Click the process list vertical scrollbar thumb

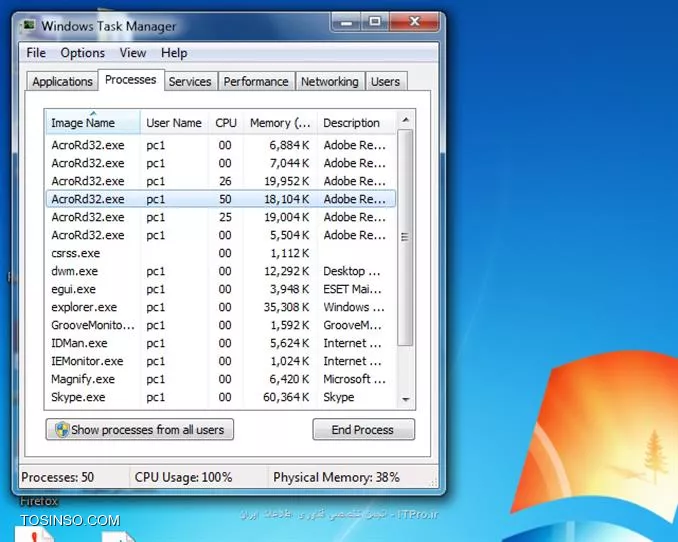405,237
